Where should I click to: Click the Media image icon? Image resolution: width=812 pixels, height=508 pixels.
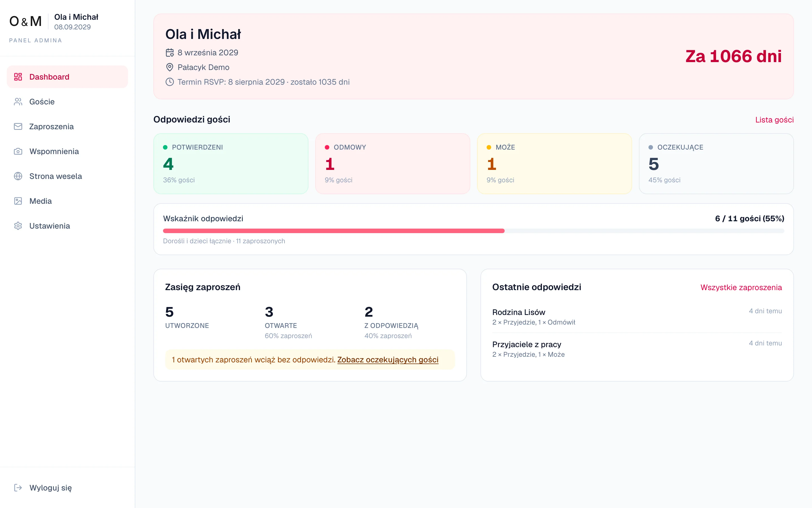coord(18,201)
